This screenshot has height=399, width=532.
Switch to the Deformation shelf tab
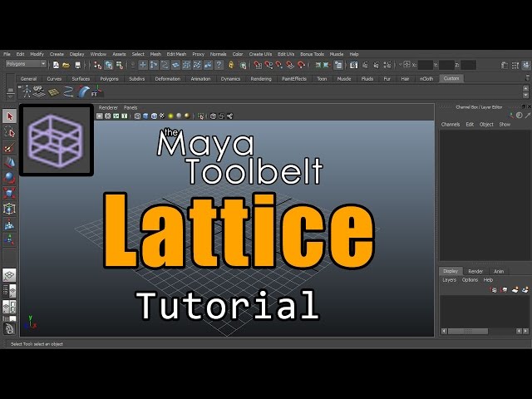(x=168, y=79)
